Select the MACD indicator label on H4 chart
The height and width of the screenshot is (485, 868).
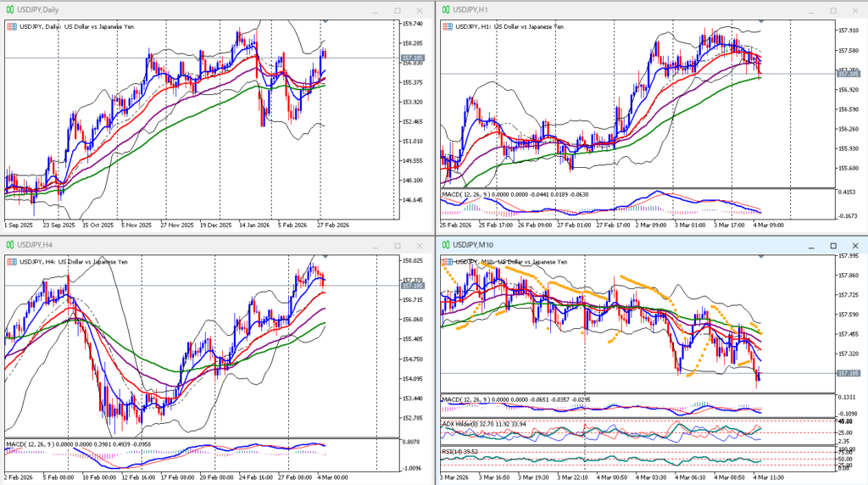point(51,443)
